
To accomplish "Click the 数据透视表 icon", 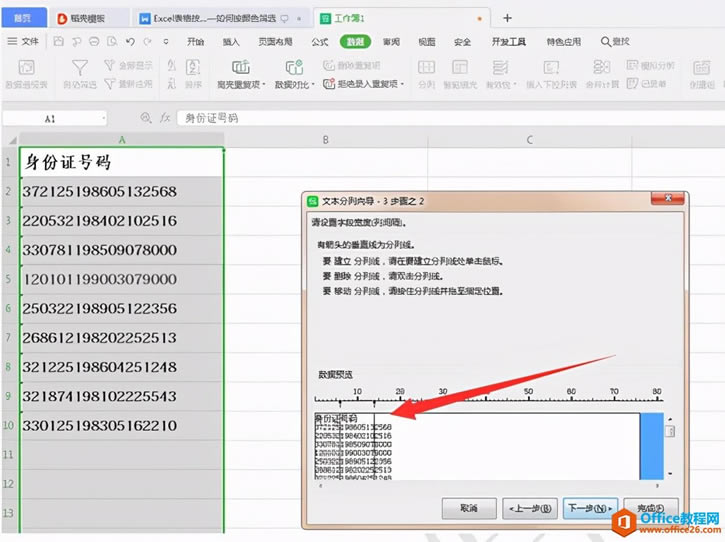I will (x=26, y=68).
